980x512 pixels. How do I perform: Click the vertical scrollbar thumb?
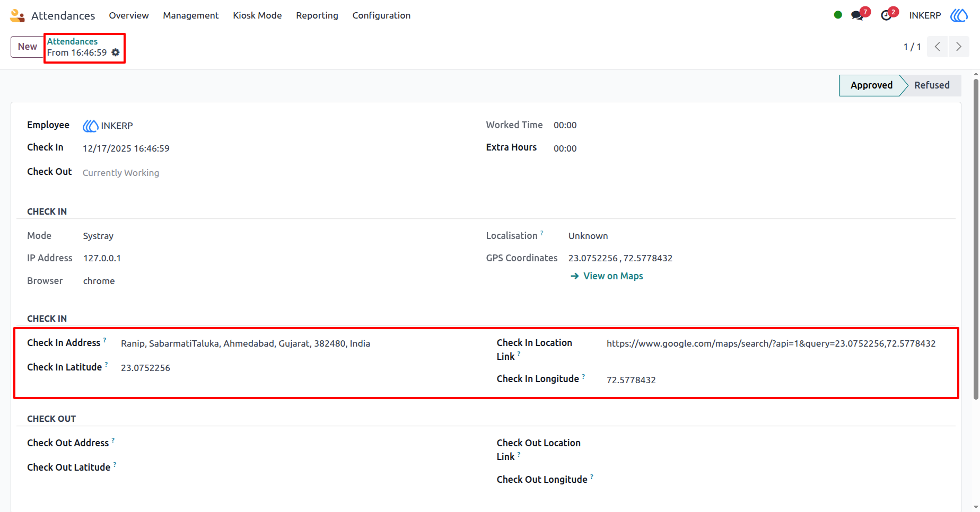click(x=976, y=239)
